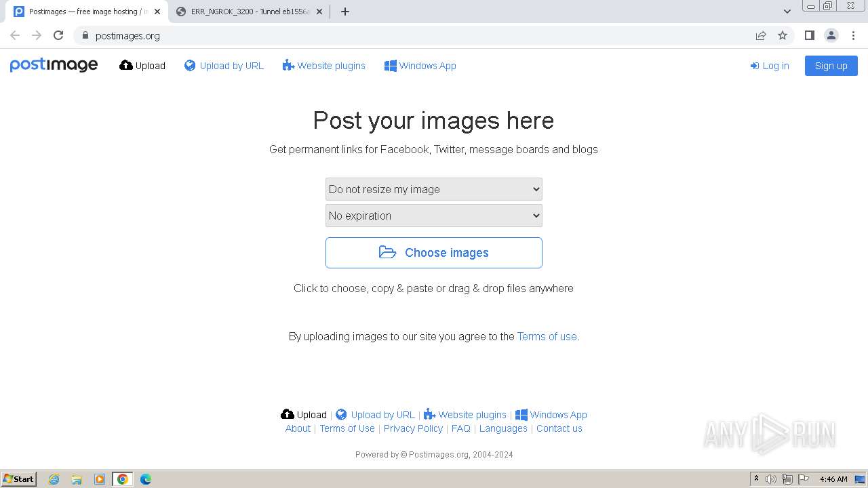The image size is (868, 488).
Task: Open the About footer link
Action: pyautogui.click(x=298, y=428)
